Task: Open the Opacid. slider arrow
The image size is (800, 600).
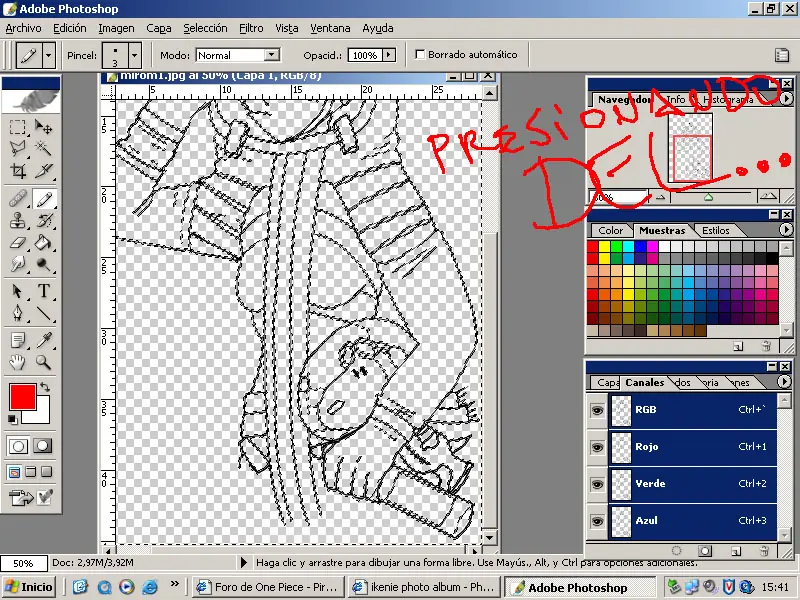Action: point(389,55)
